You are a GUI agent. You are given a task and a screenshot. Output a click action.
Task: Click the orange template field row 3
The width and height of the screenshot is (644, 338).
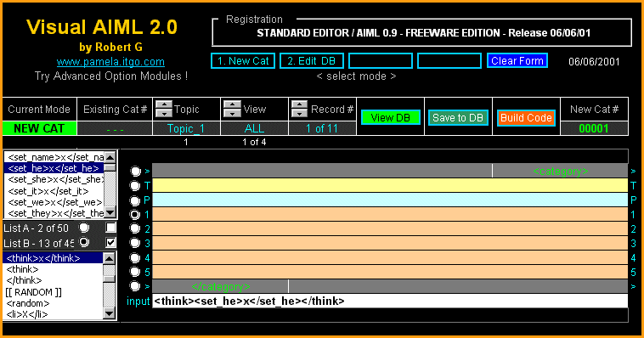coord(390,243)
